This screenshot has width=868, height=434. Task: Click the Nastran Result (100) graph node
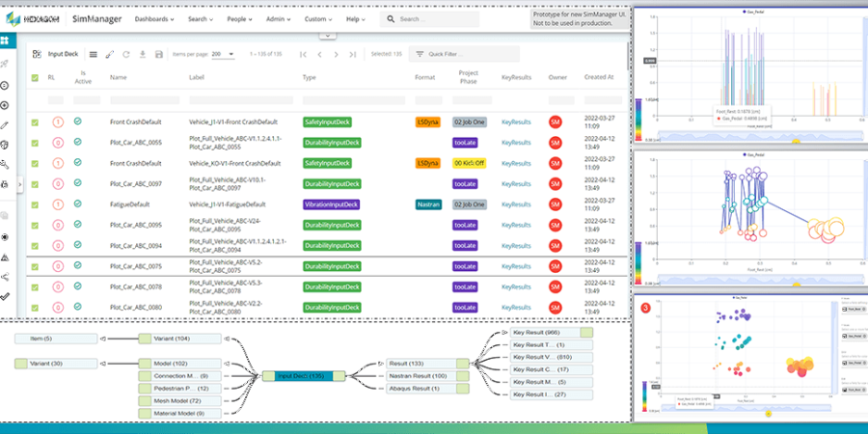pos(427,376)
